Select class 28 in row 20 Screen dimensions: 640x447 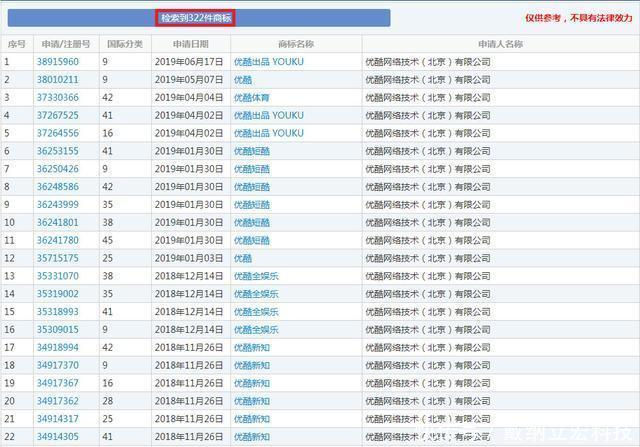tap(107, 401)
